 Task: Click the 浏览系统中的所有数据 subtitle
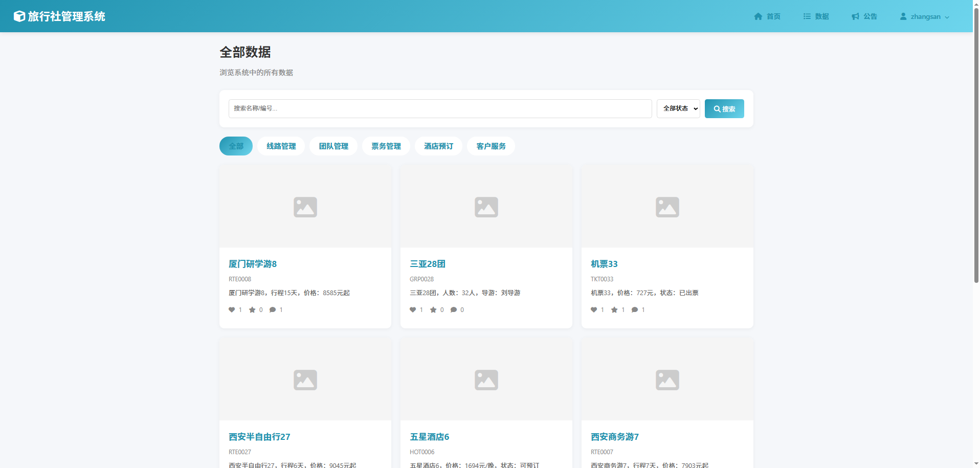[x=256, y=73]
